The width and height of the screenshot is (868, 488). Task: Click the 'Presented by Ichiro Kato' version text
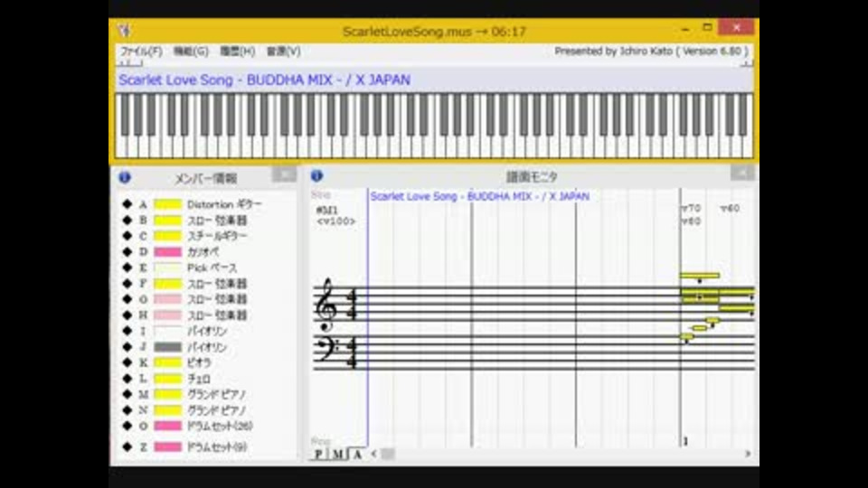point(652,51)
